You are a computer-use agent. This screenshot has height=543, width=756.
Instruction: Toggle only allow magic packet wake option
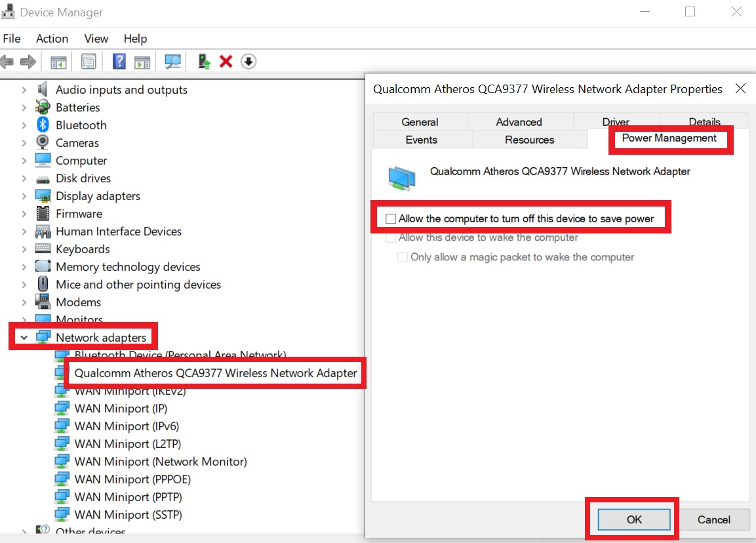(402, 257)
